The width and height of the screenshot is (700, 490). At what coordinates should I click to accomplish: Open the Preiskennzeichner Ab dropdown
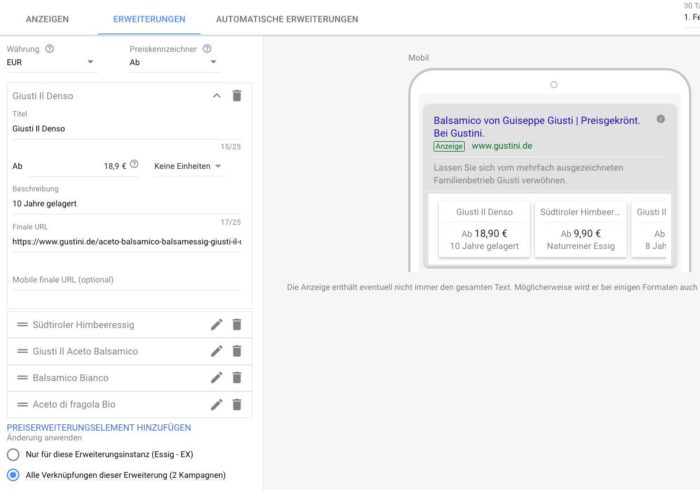point(174,62)
